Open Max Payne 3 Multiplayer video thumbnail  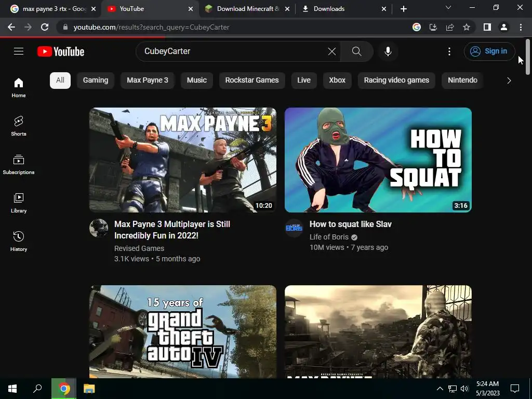point(183,160)
